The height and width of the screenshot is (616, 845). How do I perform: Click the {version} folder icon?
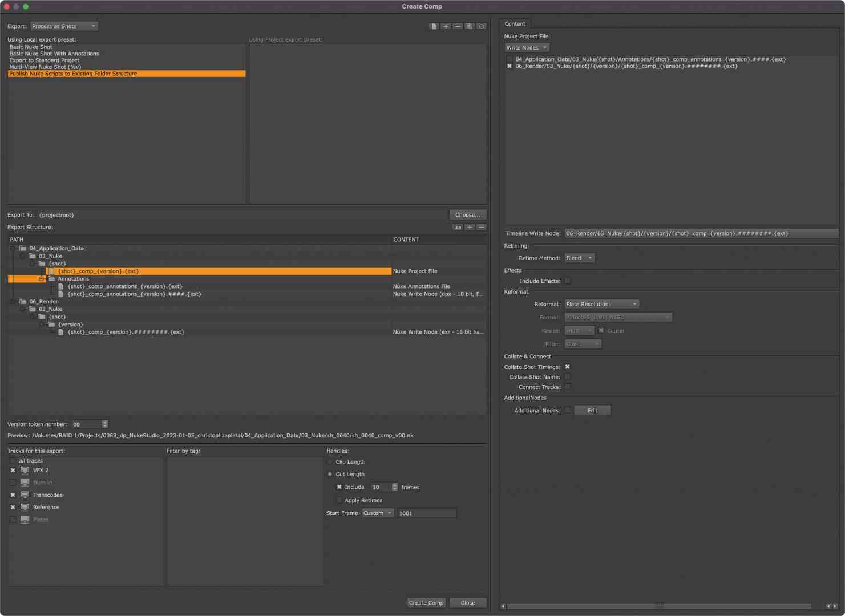(51, 325)
